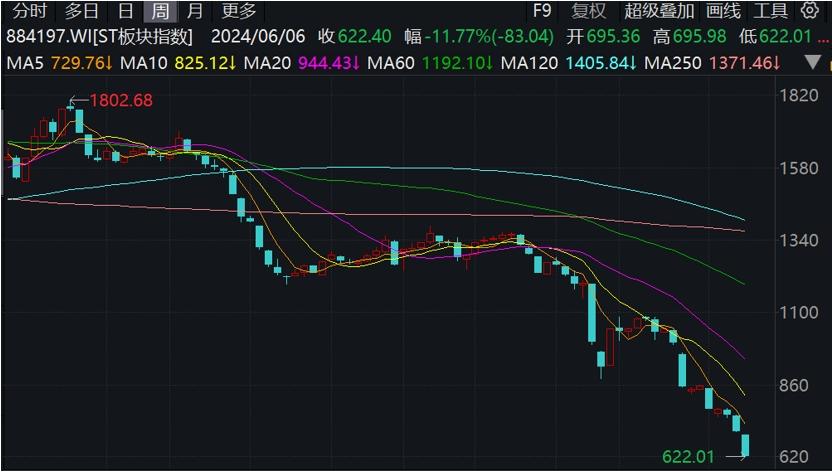Viewport: 832px width, 472px height.
Task: Click the 1580 price axis label
Action: coord(798,169)
